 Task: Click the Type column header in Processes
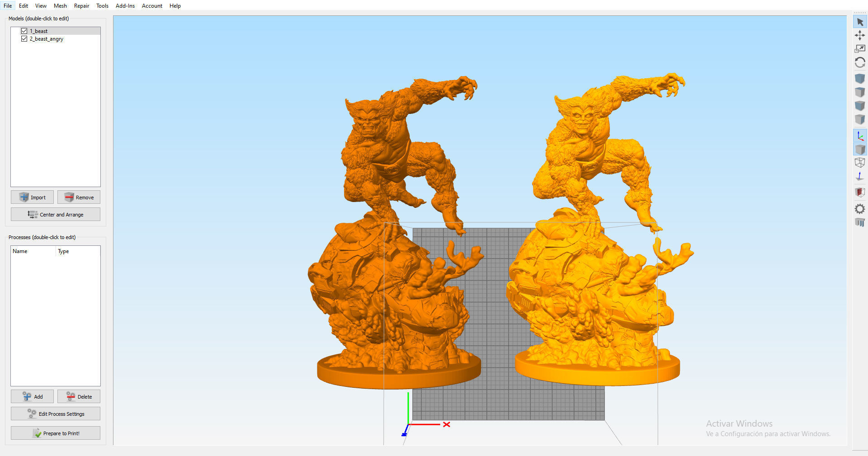78,251
